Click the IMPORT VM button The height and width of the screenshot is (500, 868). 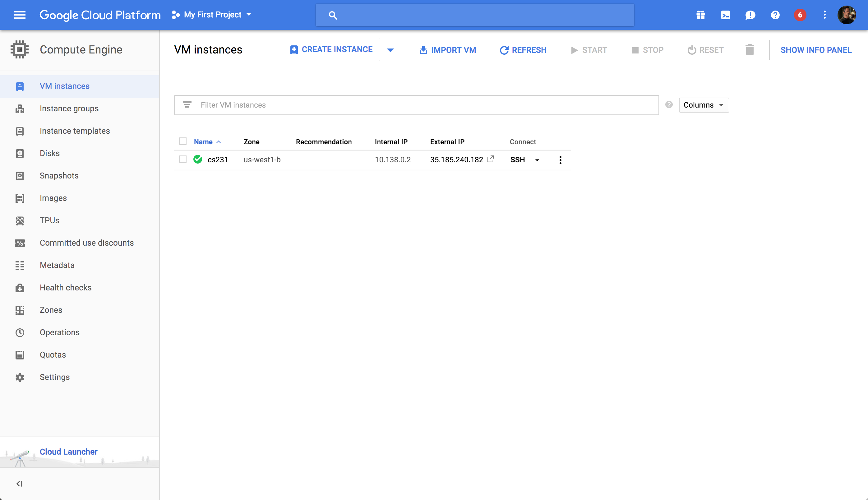coord(447,50)
